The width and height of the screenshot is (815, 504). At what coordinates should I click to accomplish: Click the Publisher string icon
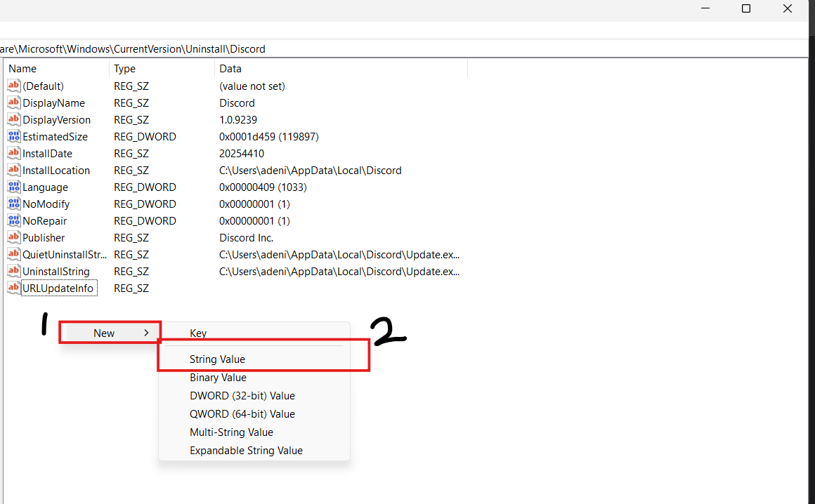(x=14, y=238)
